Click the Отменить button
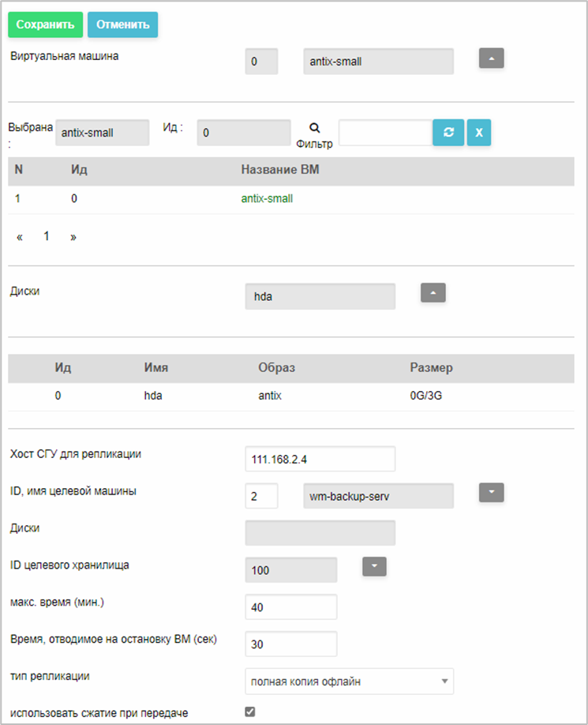The height and width of the screenshot is (725, 588). click(x=122, y=24)
